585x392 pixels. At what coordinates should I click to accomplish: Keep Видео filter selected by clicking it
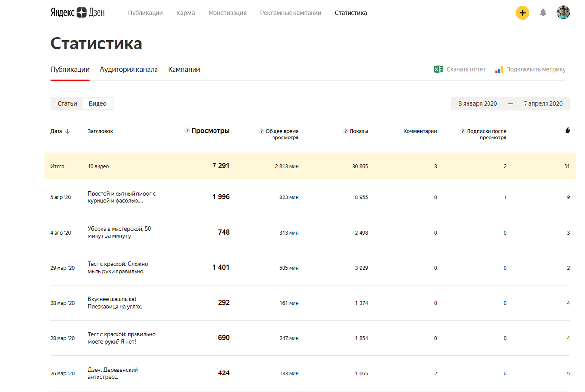(x=97, y=103)
